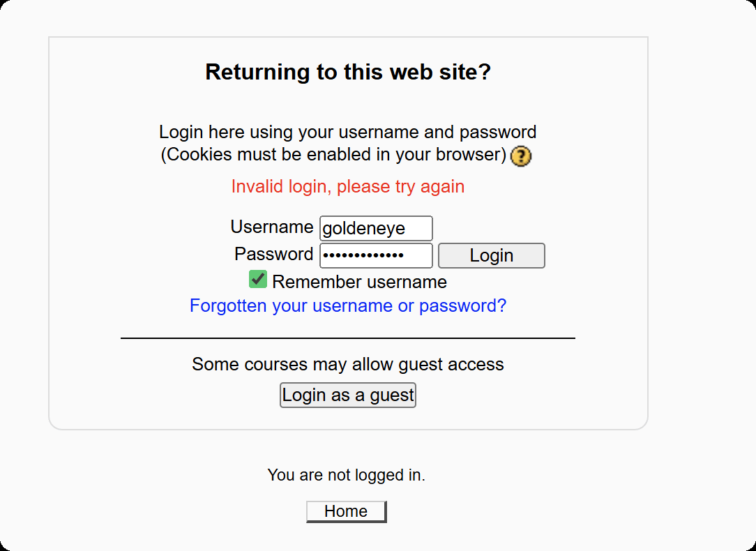Click the Remember username label text
Viewport: 756px width, 551px height.
(359, 282)
